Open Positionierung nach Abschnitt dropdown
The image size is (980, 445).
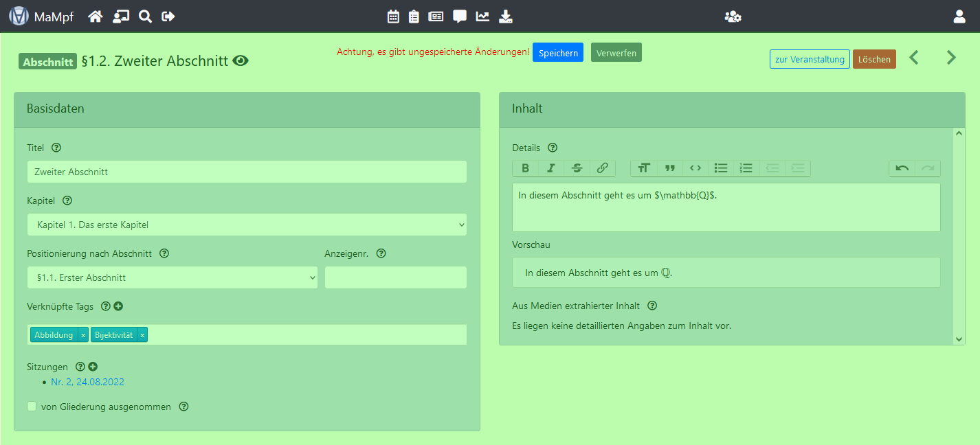point(172,277)
